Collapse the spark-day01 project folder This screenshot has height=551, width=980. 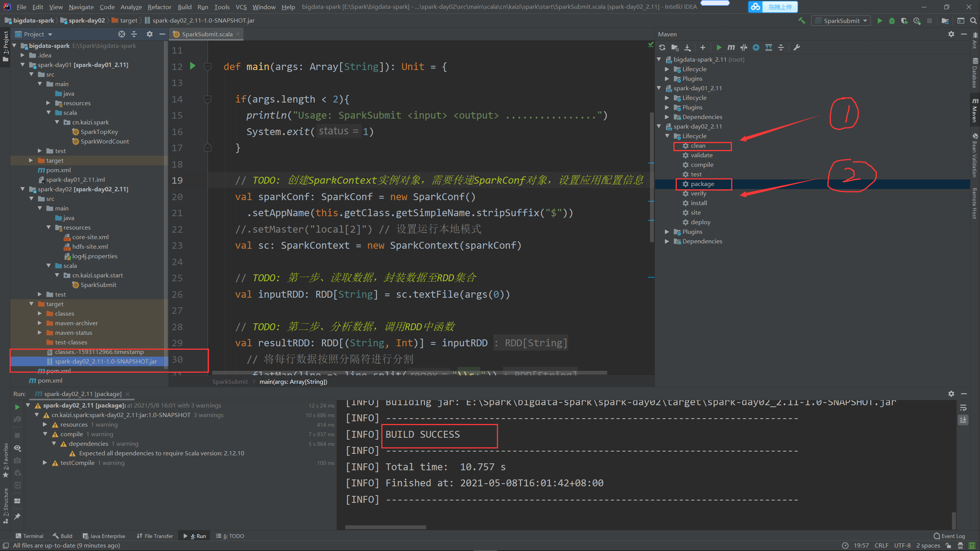pos(23,65)
